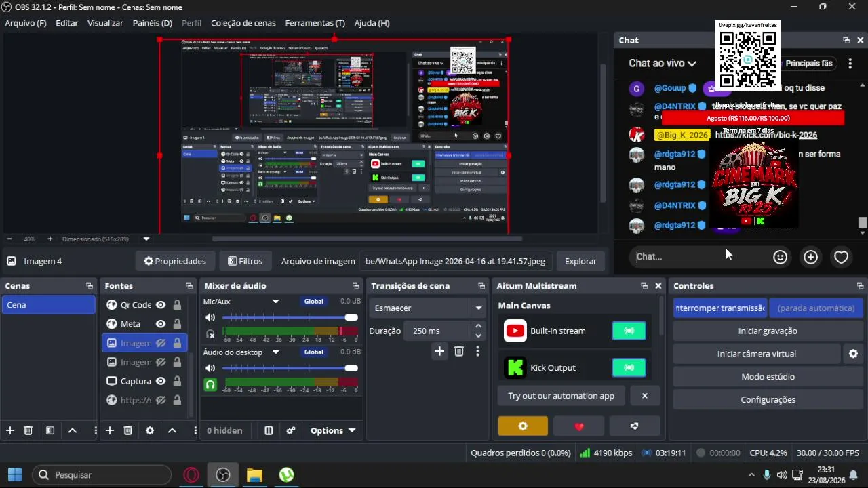868x488 pixels.
Task: Send a heart reaction in chat
Action: [x=842, y=257]
